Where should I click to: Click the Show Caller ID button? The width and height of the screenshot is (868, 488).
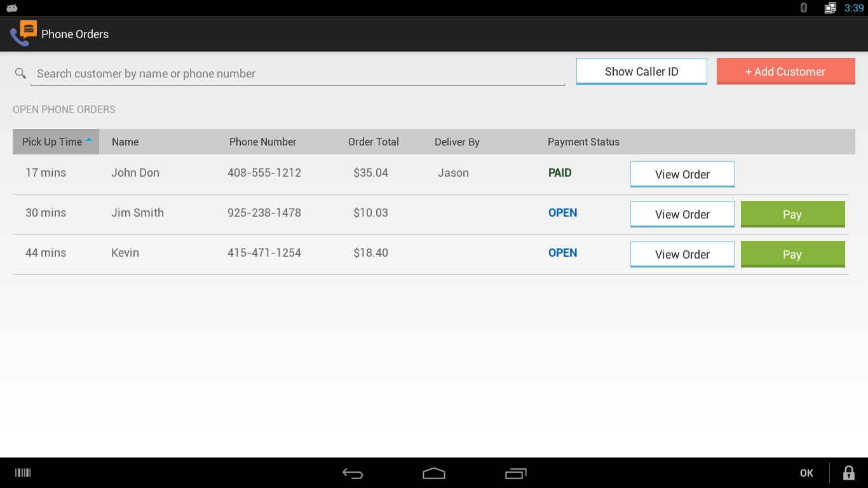pyautogui.click(x=642, y=72)
